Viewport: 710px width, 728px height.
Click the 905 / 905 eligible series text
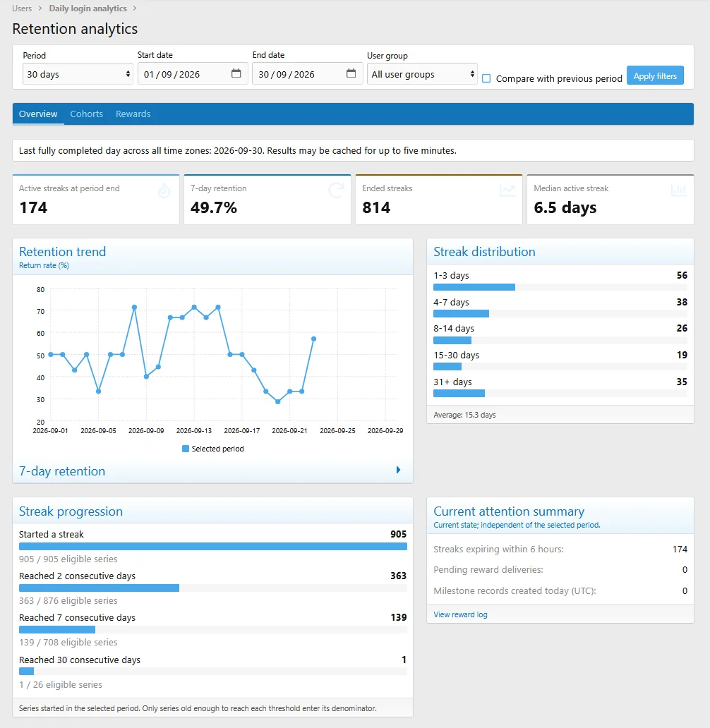(x=68, y=559)
